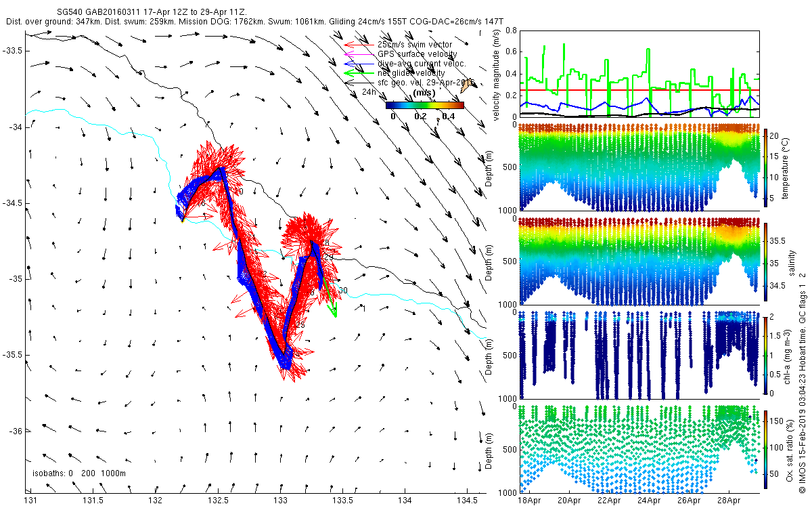Image resolution: width=812 pixels, height=508 pixels.
Task: Click the '-33.5' latitude tick label
Action: (12, 51)
